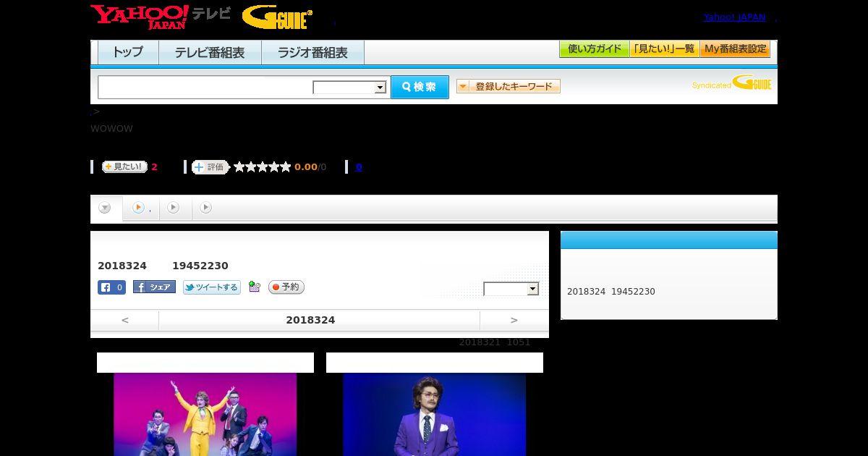Image resolution: width=868 pixels, height=456 pixels.
Task: Go to next day with > arrow
Action: [x=514, y=320]
